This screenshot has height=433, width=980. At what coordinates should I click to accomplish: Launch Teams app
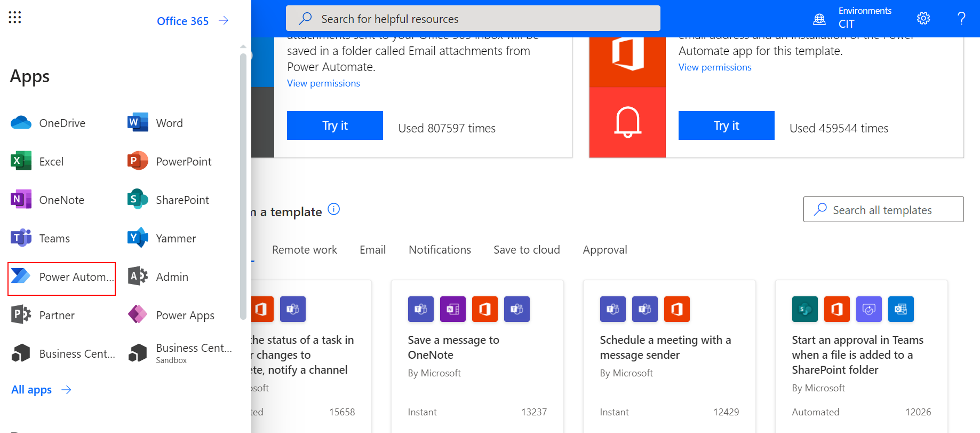click(x=40, y=239)
